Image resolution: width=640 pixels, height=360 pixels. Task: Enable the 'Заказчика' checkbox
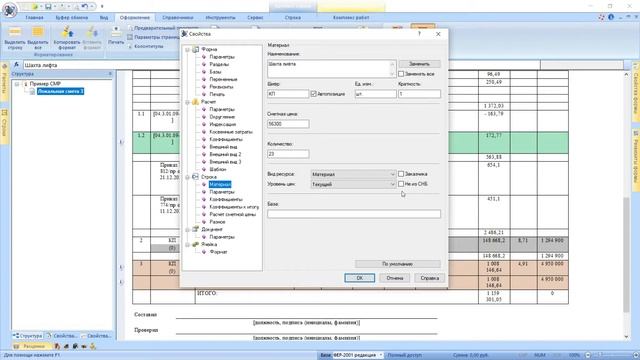tap(401, 174)
